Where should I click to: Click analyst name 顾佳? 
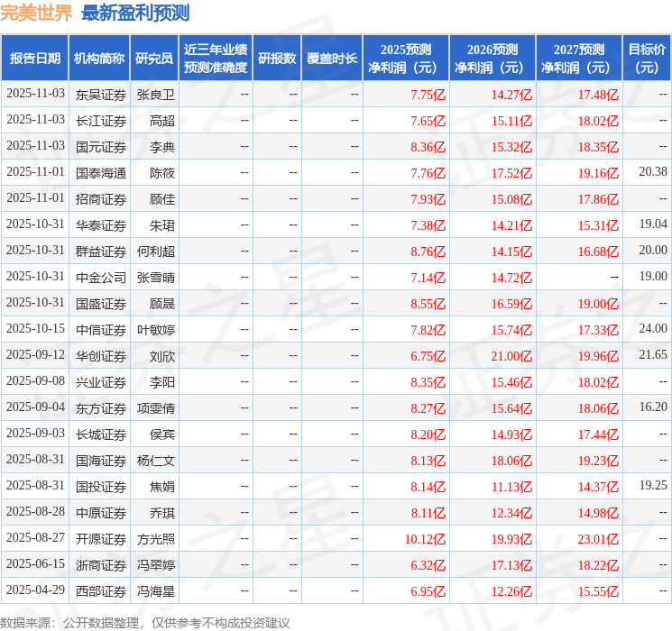pyautogui.click(x=162, y=199)
